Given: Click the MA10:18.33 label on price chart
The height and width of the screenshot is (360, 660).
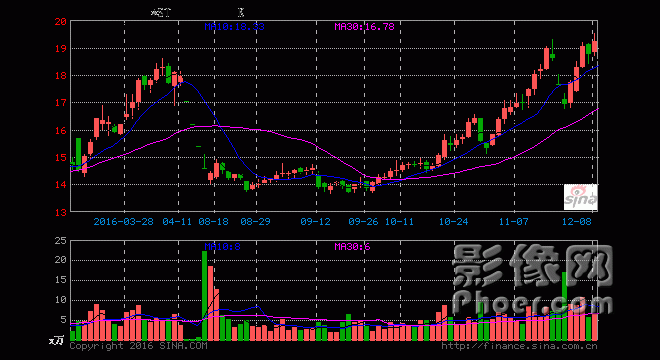Looking at the screenshot, I should click(234, 27).
